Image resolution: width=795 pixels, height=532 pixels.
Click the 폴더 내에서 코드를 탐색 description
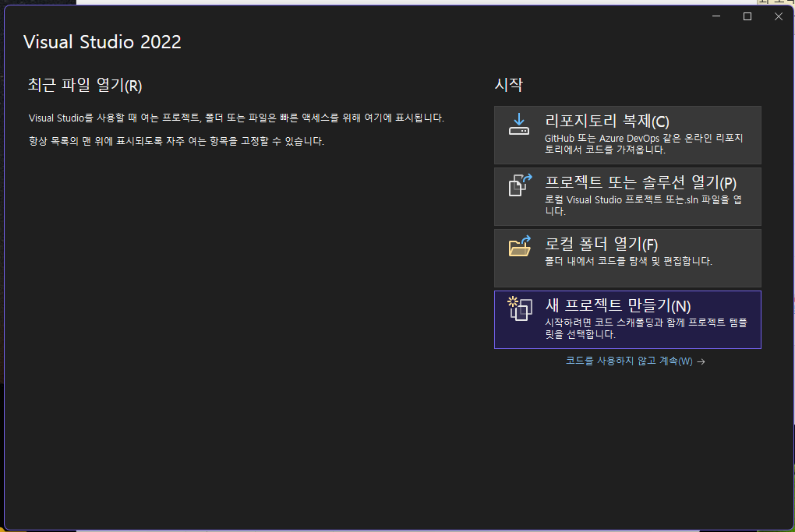click(x=628, y=262)
